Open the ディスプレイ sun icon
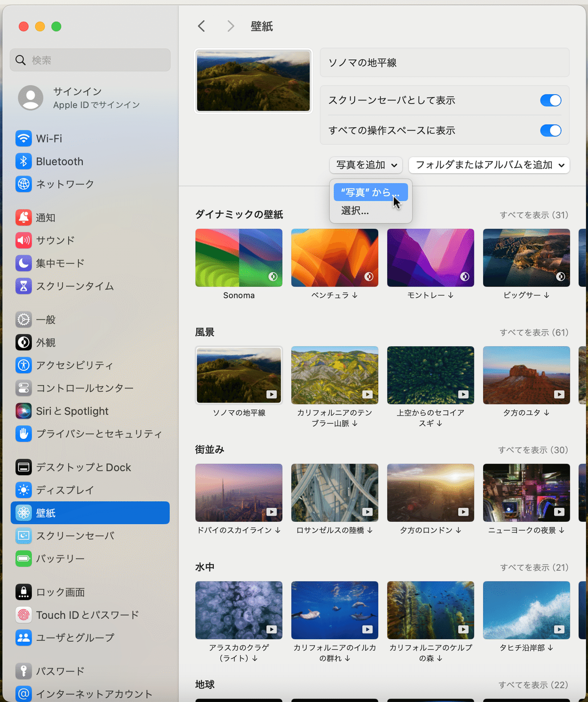Screen dimensions: 588x702 (24, 490)
